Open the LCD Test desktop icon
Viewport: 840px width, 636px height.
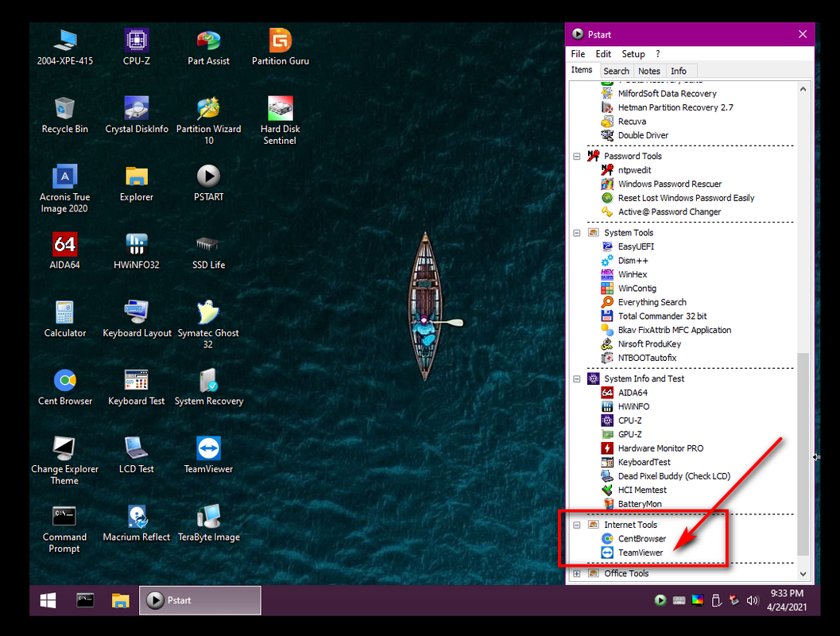tap(137, 456)
